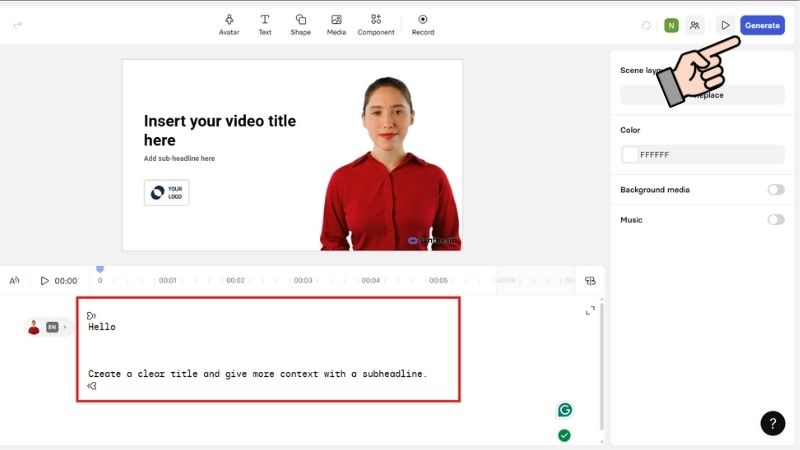This screenshot has height=450, width=800.
Task: Open the collaborators people icon
Action: 694,25
